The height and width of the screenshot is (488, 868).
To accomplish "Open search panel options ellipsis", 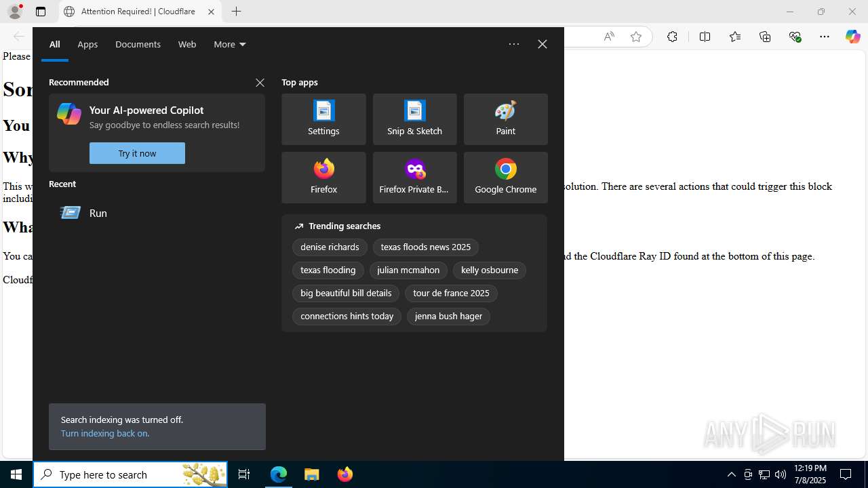I will (x=514, y=44).
